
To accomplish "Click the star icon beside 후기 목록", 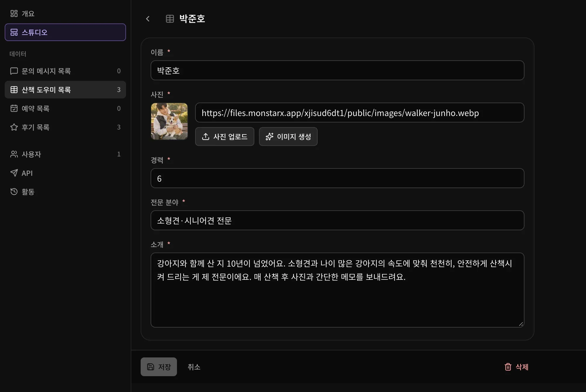I will click(14, 127).
